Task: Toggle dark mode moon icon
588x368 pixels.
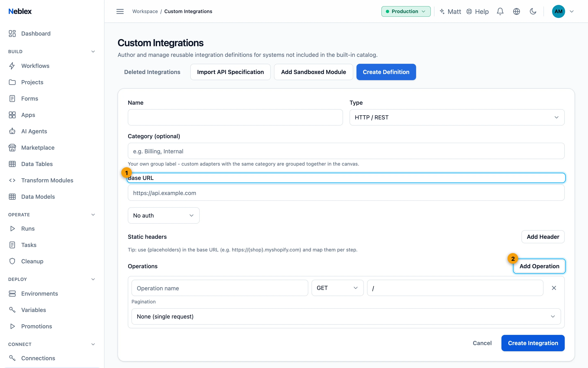Action: [533, 11]
